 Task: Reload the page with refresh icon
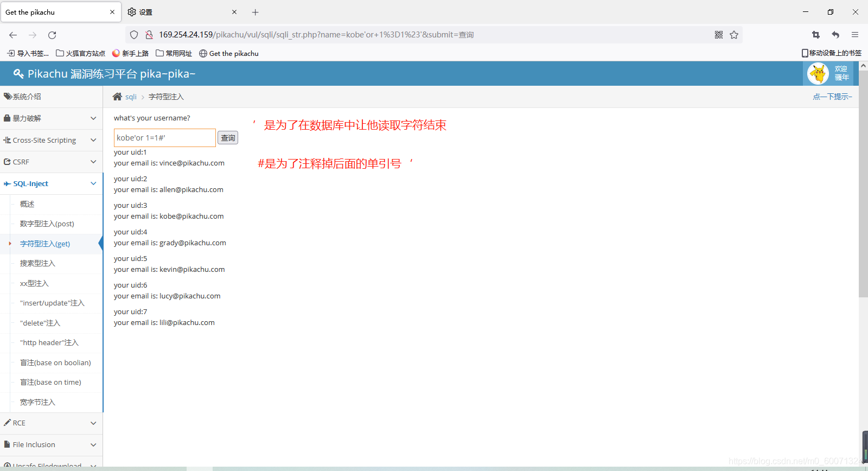52,35
